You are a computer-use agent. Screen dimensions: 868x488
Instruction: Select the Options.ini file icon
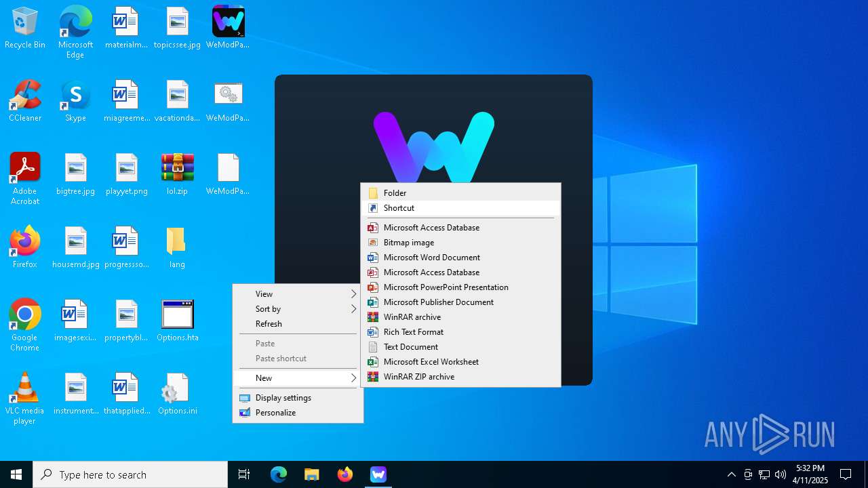[177, 394]
